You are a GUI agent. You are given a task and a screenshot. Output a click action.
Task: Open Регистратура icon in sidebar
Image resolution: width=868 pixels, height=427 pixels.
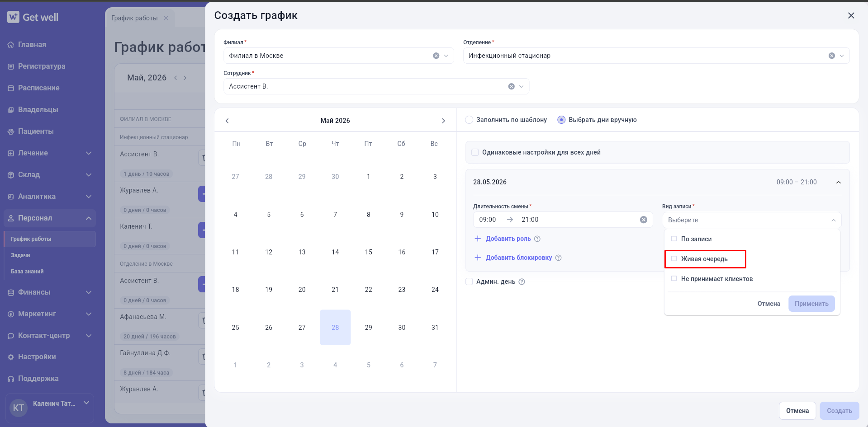(11, 66)
